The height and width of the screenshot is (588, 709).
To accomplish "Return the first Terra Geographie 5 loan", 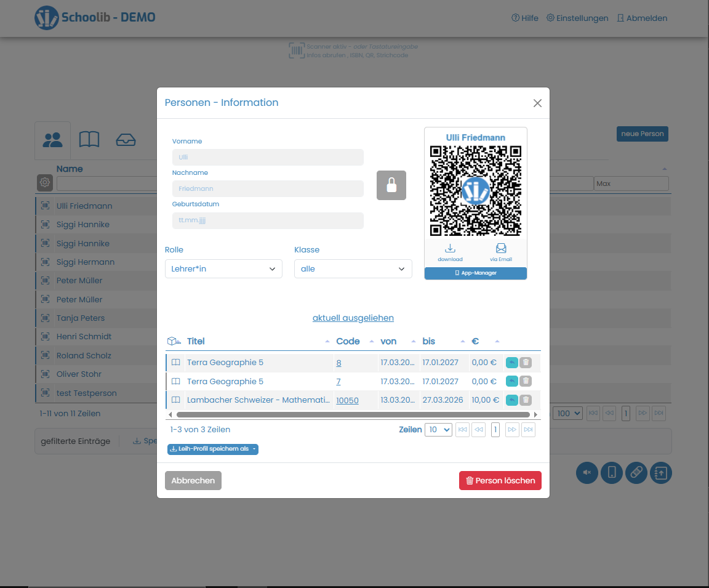I will (511, 363).
